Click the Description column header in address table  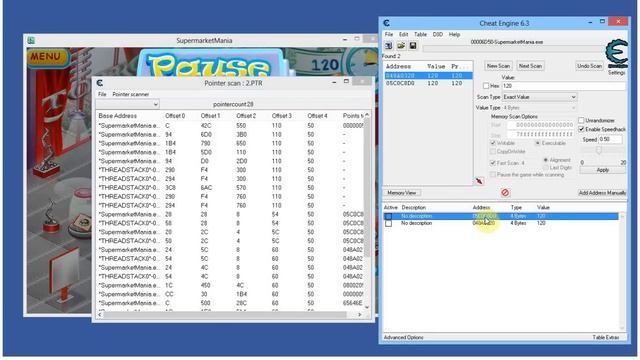(413, 208)
